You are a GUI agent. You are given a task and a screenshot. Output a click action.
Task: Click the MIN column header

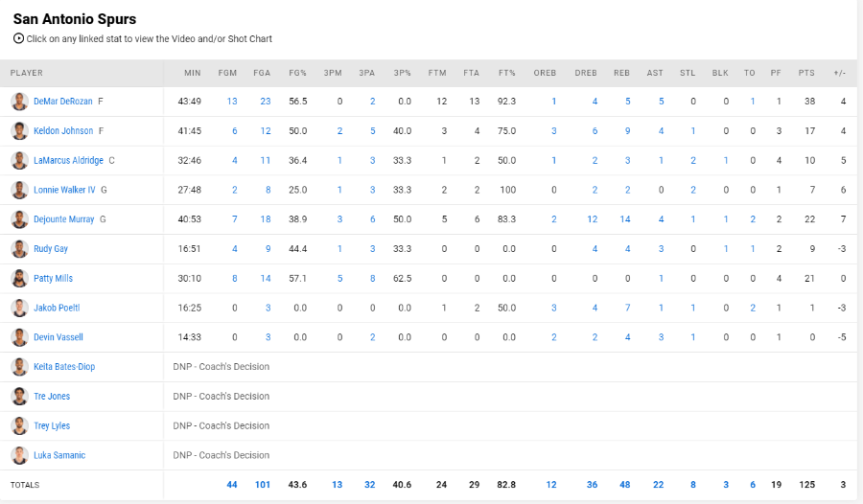pos(193,73)
